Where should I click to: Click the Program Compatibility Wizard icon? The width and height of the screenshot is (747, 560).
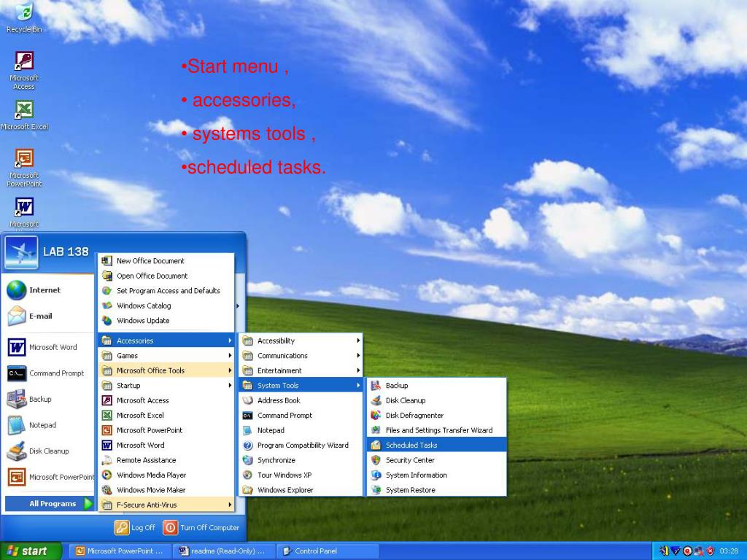[248, 446]
